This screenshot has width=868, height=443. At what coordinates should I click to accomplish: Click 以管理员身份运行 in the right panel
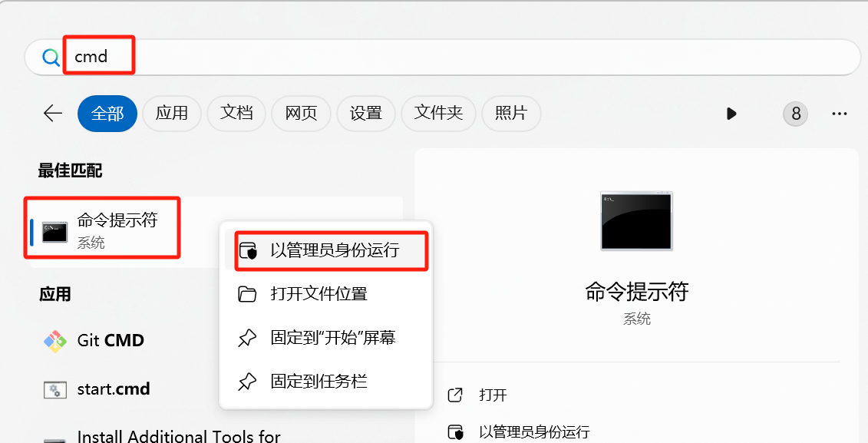tap(534, 431)
